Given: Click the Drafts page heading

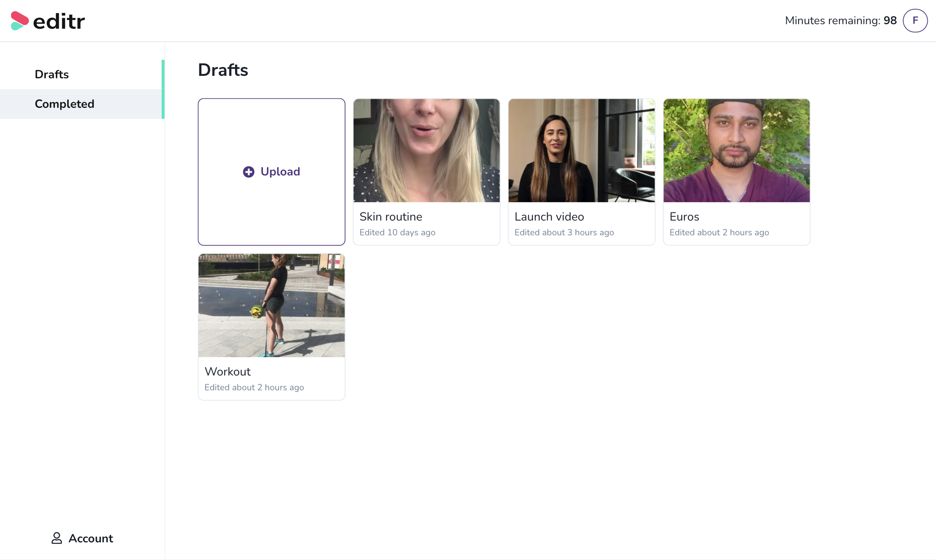Looking at the screenshot, I should [223, 70].
